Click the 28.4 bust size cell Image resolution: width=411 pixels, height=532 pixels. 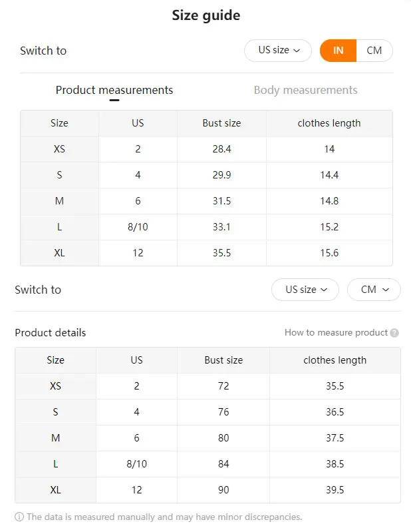(221, 149)
